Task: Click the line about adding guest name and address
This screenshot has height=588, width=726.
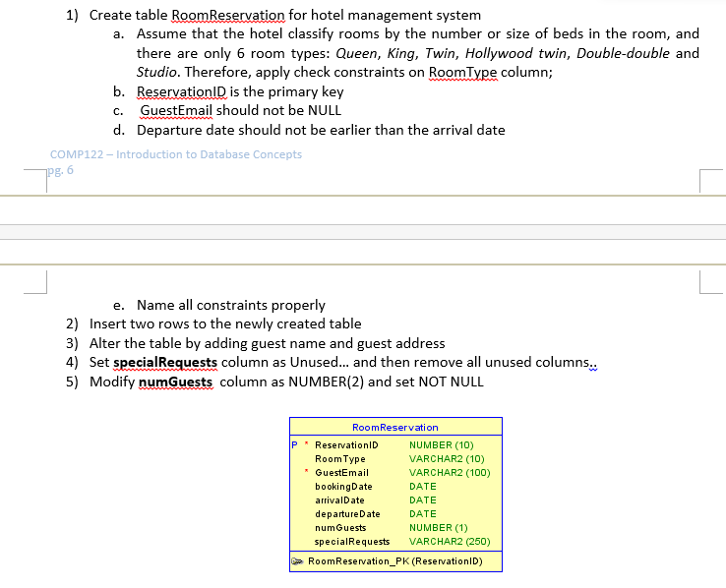Action: (x=267, y=344)
